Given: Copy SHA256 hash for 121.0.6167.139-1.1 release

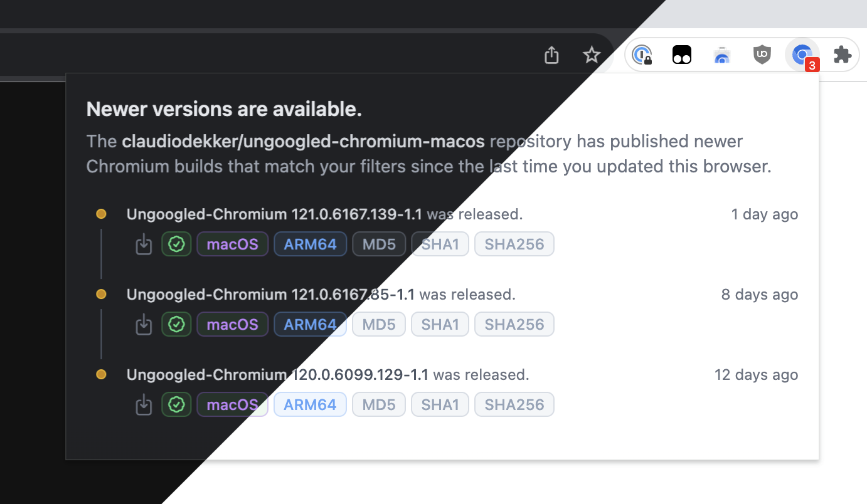Looking at the screenshot, I should click(514, 244).
